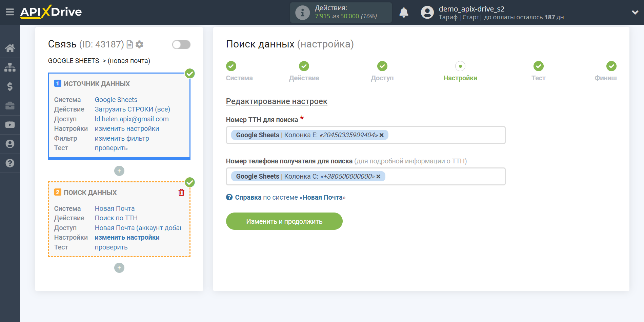Image resolution: width=644 pixels, height=322 pixels.
Task: Add a step with the plus below the data source
Action: point(119,171)
